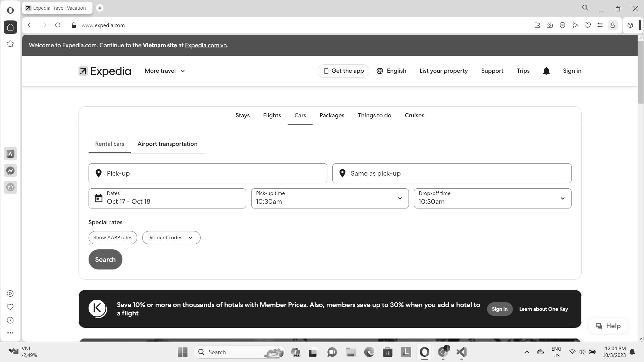Open a new browser tab

coord(100,8)
